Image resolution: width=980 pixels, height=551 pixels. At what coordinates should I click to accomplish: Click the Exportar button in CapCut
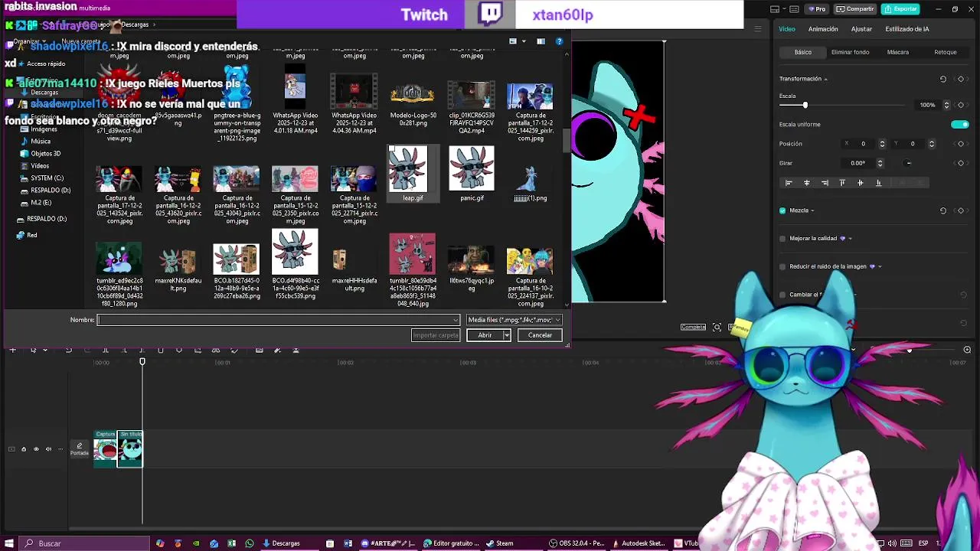pos(900,9)
